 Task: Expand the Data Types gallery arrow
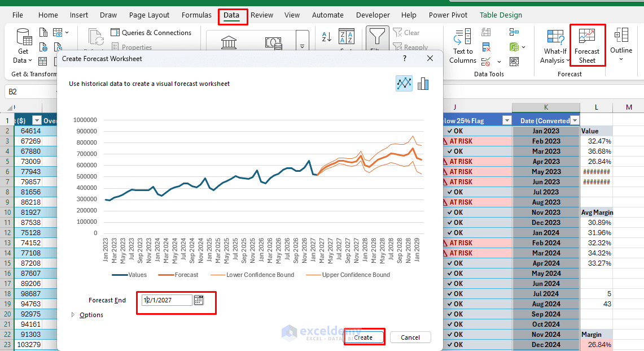pyautogui.click(x=303, y=46)
